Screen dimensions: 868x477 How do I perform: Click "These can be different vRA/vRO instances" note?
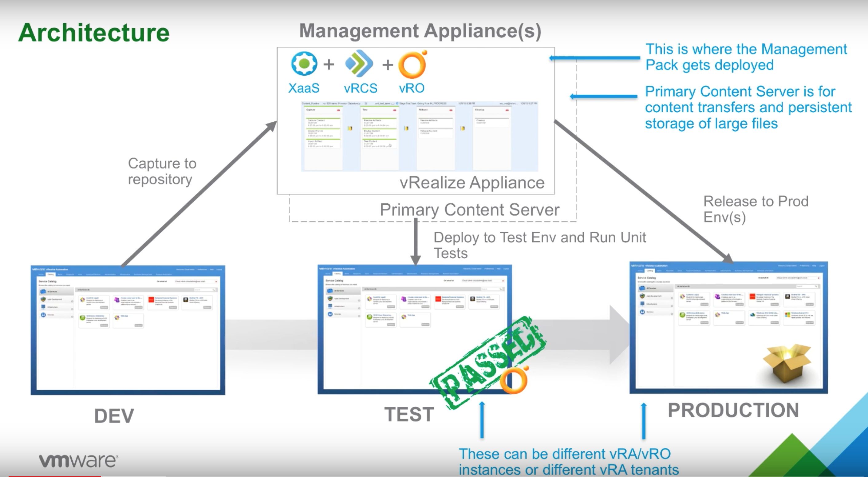[569, 462]
